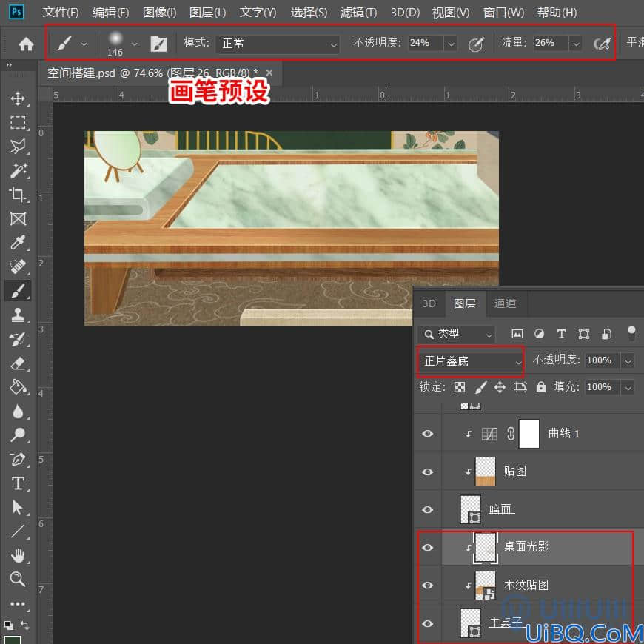Select the Zoom tool
Viewport: 644px width, 644px height.
tap(18, 579)
